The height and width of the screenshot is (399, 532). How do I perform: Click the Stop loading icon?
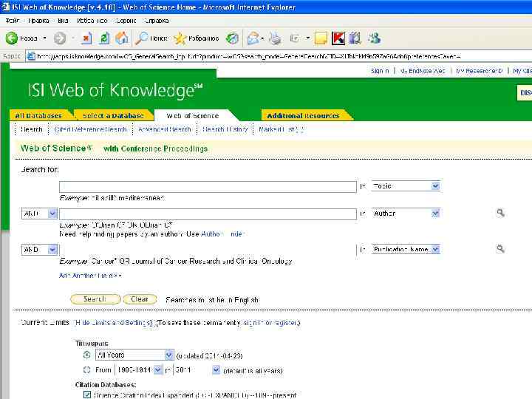86,38
